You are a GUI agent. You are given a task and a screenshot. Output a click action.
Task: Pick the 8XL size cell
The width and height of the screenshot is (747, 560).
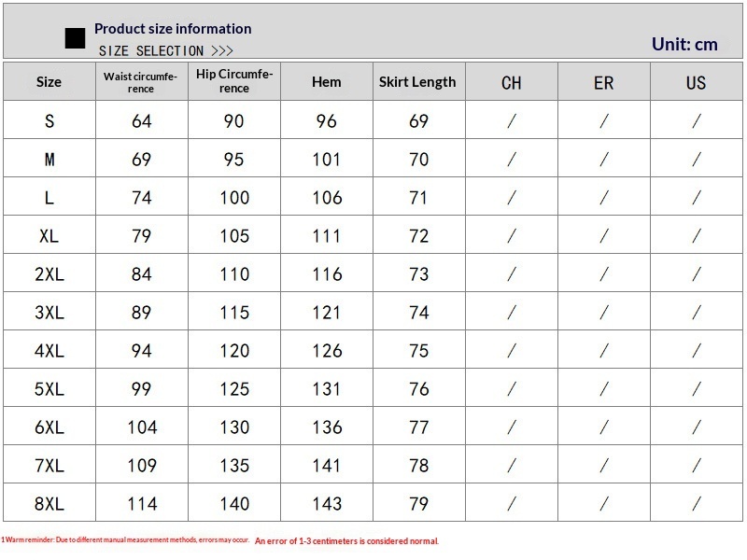(x=49, y=504)
